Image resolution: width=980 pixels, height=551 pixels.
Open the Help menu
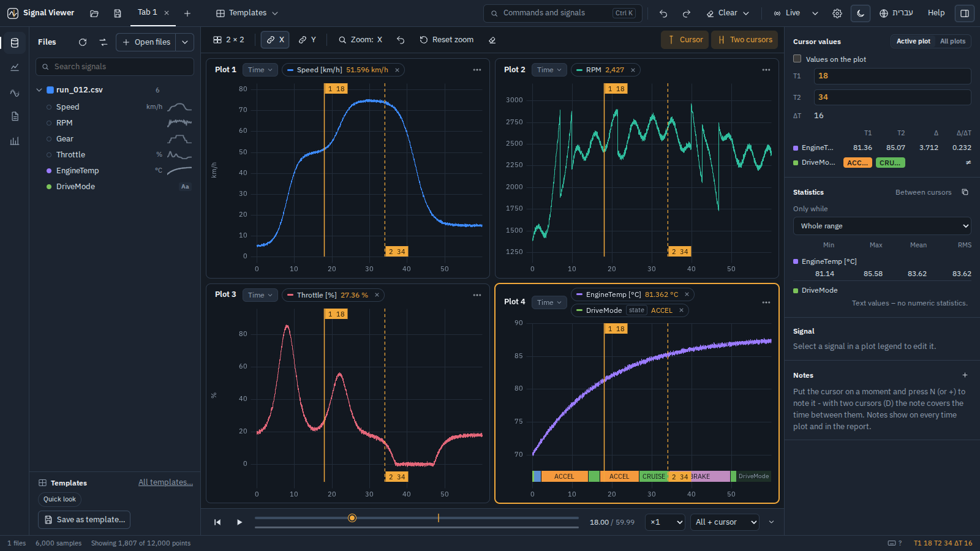click(936, 13)
